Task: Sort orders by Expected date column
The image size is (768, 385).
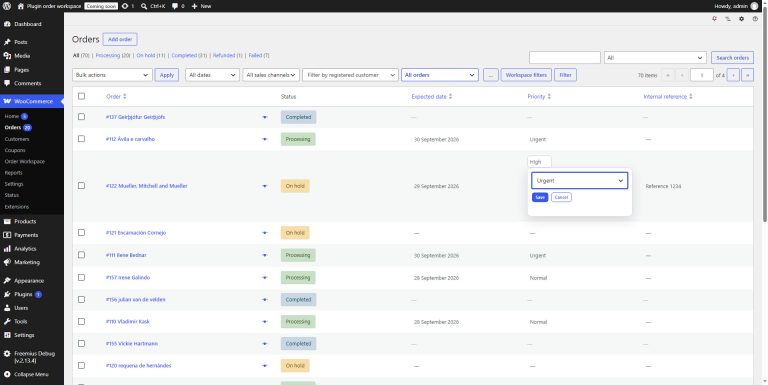Action: click(x=432, y=96)
